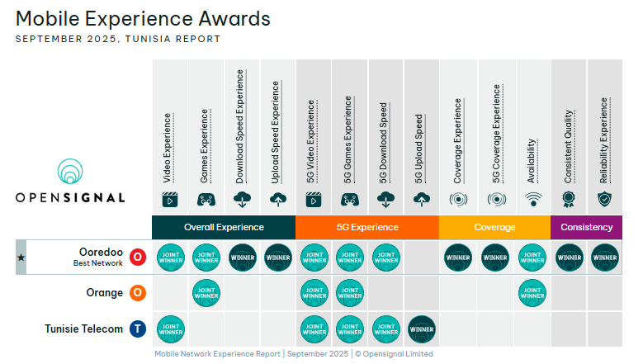Click the Best Network star icon
This screenshot has height=364, width=643.
tap(21, 258)
